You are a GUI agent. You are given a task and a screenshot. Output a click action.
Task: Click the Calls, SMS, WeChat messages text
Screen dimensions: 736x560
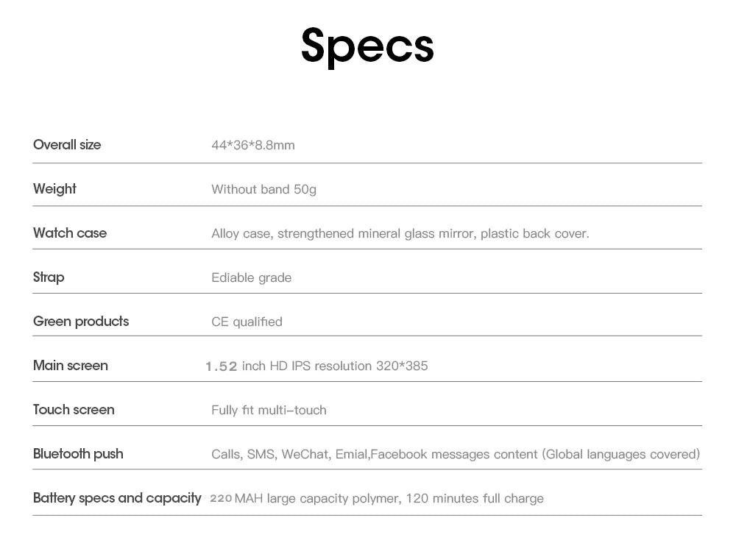375,454
